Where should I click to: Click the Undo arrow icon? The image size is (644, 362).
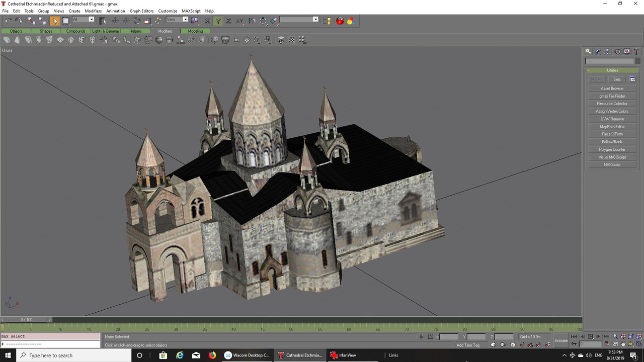[8, 21]
